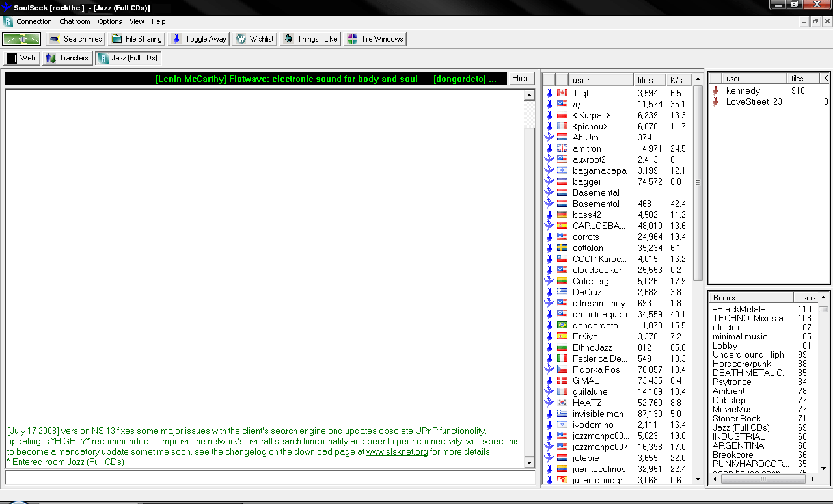Click the status icon beside carrots

(549, 237)
